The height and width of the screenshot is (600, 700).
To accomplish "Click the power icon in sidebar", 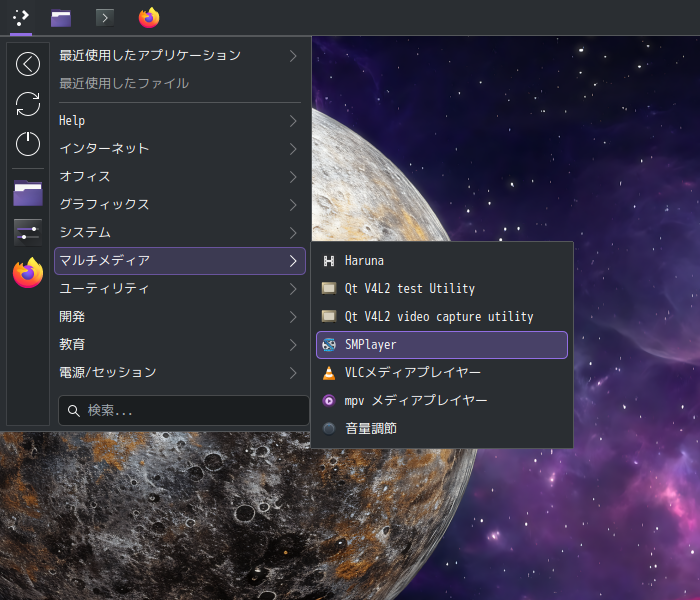I will click(28, 144).
